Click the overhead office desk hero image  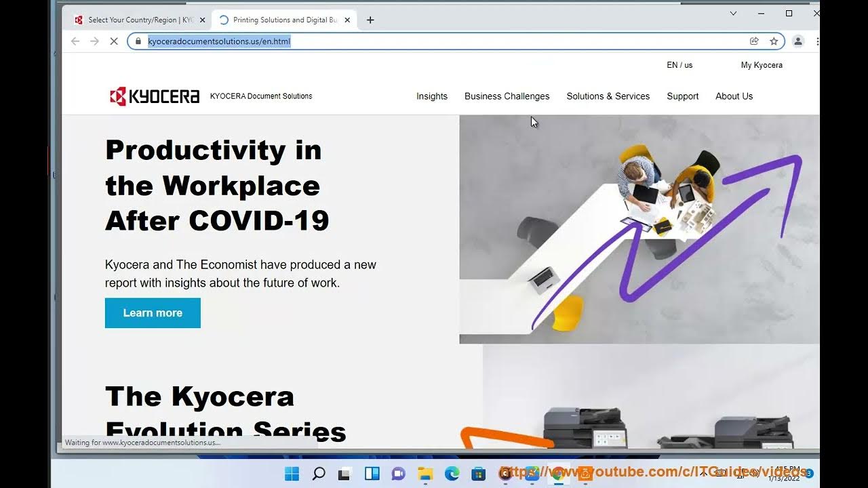(639, 229)
